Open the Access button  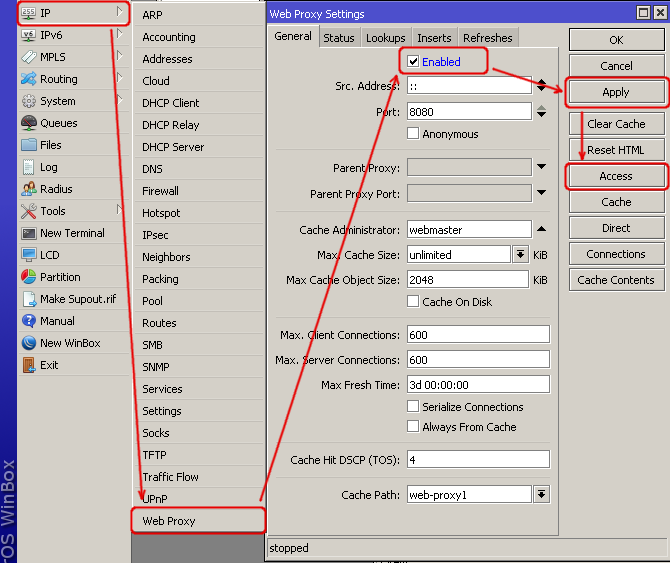coord(616,176)
